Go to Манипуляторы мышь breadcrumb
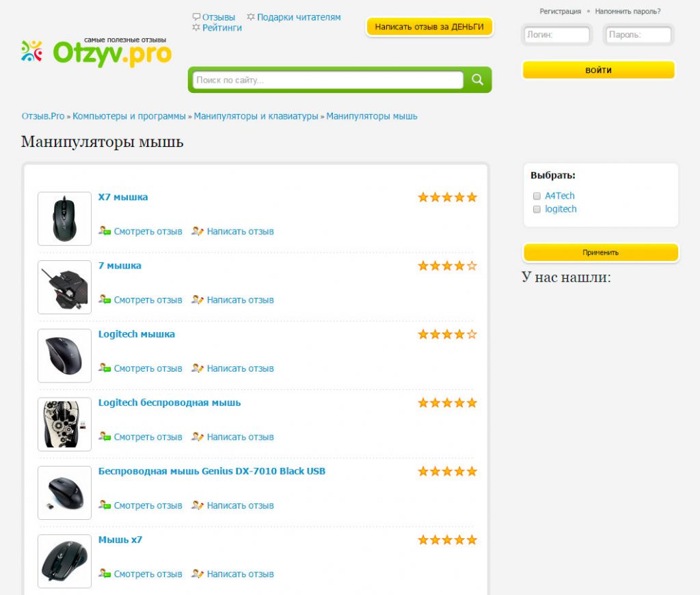Viewport: 700px width, 595px height. point(371,116)
